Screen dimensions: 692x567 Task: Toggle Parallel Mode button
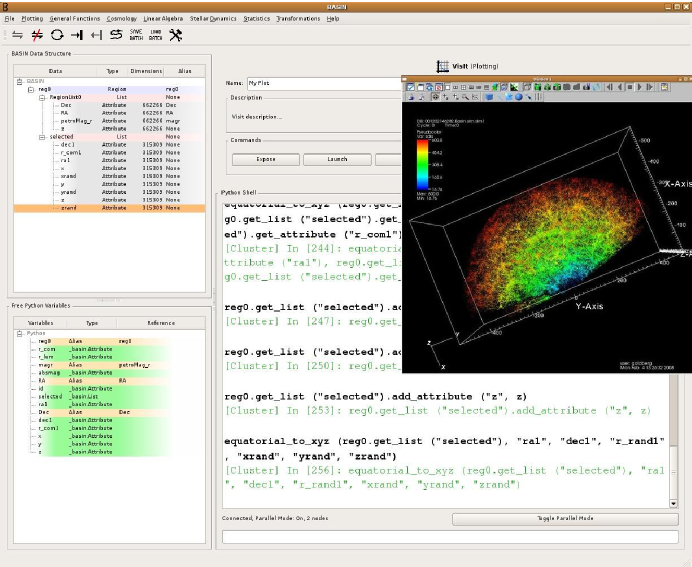[564, 519]
